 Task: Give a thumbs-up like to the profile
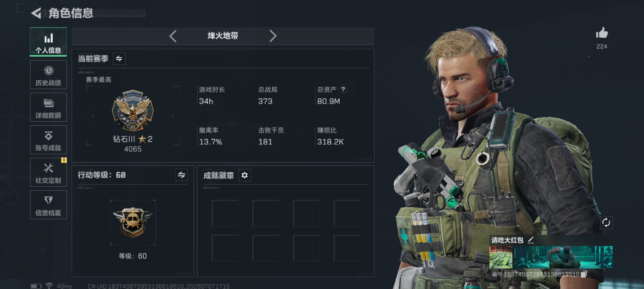pos(602,33)
